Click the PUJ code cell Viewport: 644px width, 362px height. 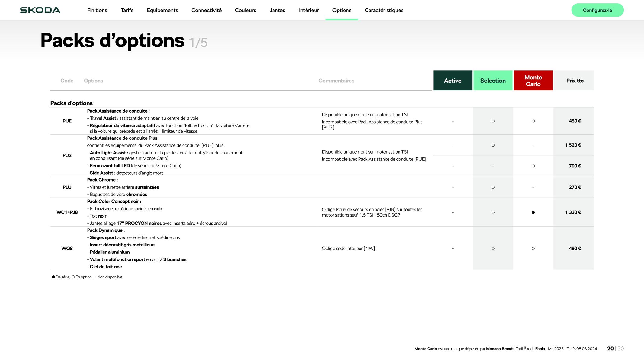67,187
